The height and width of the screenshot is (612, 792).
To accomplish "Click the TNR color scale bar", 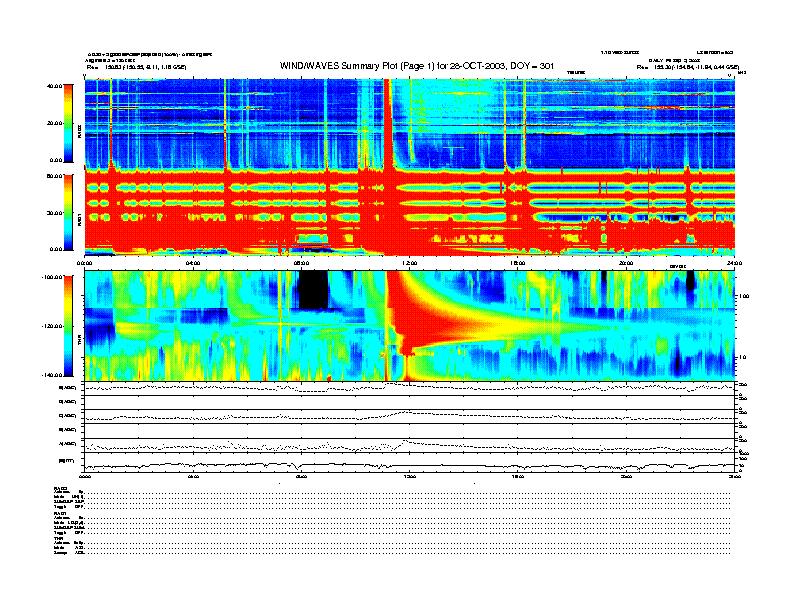I will point(68,326).
